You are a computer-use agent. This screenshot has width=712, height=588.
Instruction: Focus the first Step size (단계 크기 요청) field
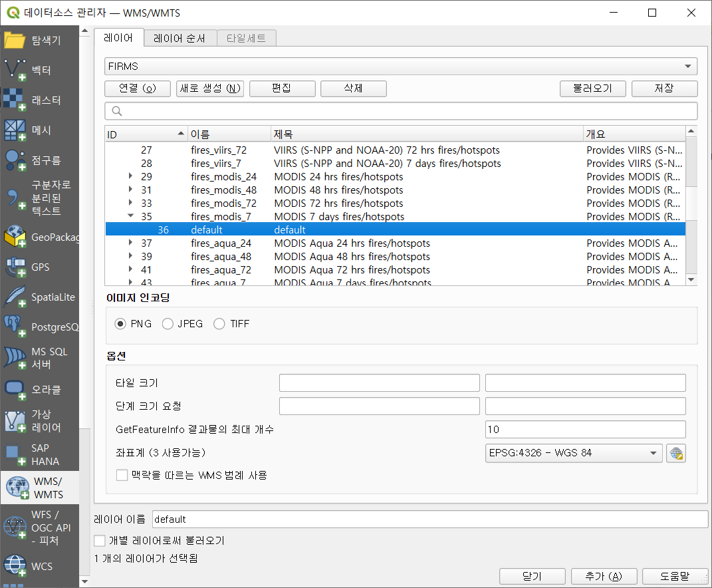tap(379, 406)
